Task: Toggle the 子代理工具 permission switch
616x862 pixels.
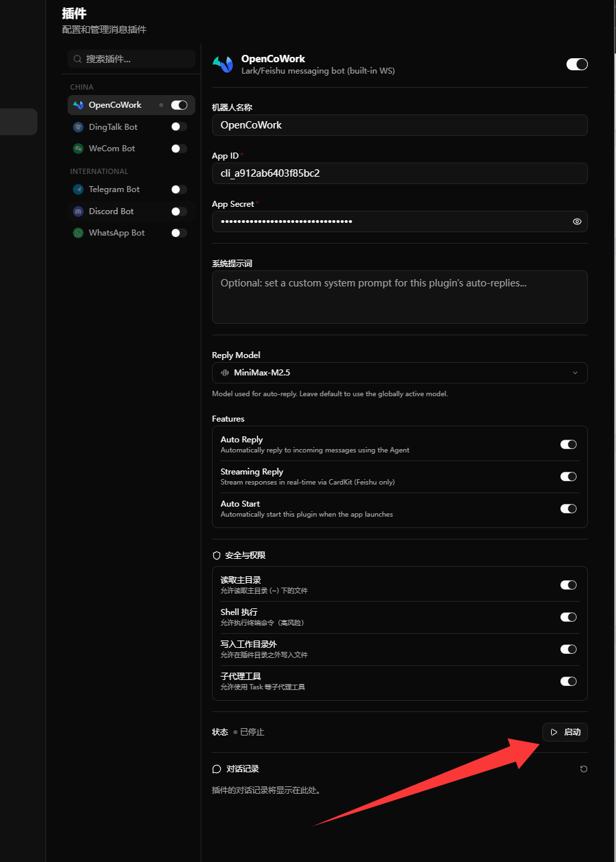Action: 569,681
